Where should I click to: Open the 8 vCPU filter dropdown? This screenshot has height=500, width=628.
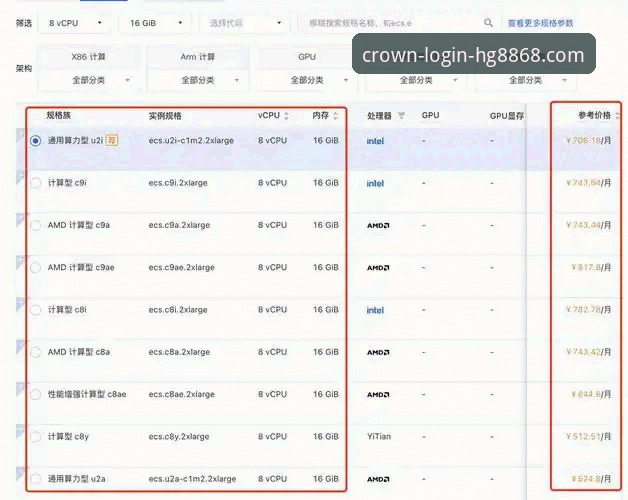point(75,23)
